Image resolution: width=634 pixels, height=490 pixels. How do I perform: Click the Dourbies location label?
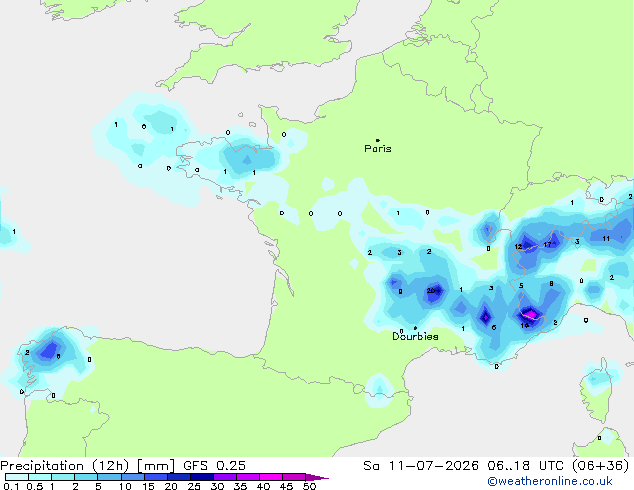[415, 336]
